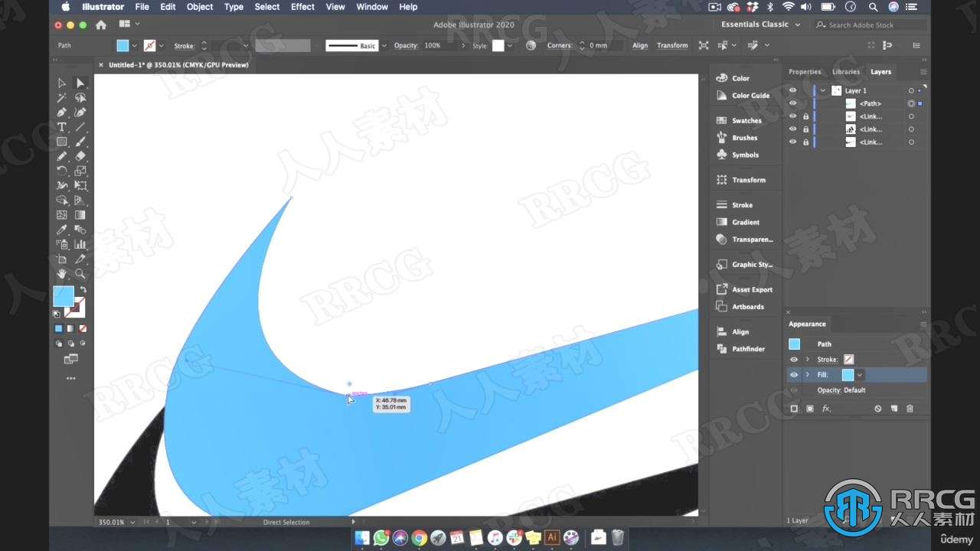Screen dimensions: 980x551
Task: Select the Eraser tool
Action: (80, 156)
